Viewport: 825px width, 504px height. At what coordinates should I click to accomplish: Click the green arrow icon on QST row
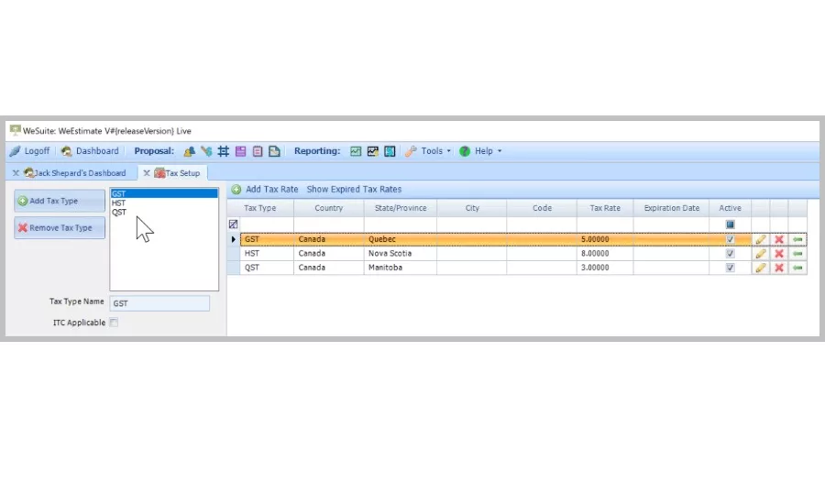click(x=797, y=268)
